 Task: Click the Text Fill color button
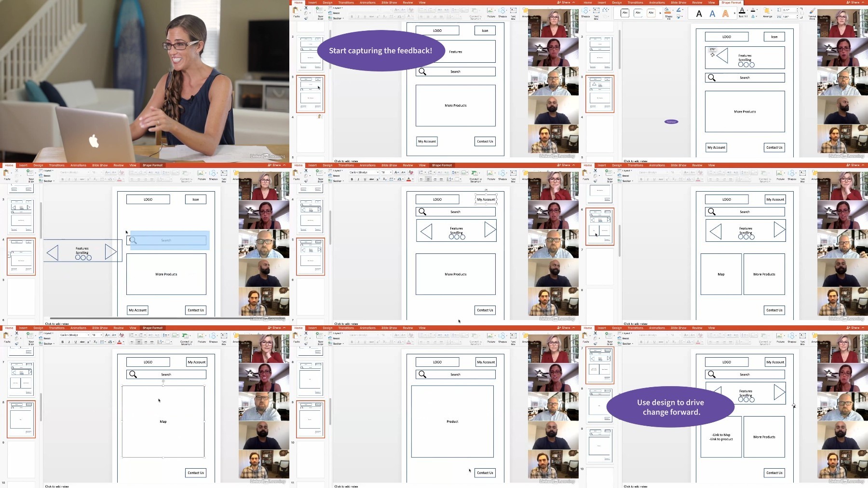pos(742,10)
